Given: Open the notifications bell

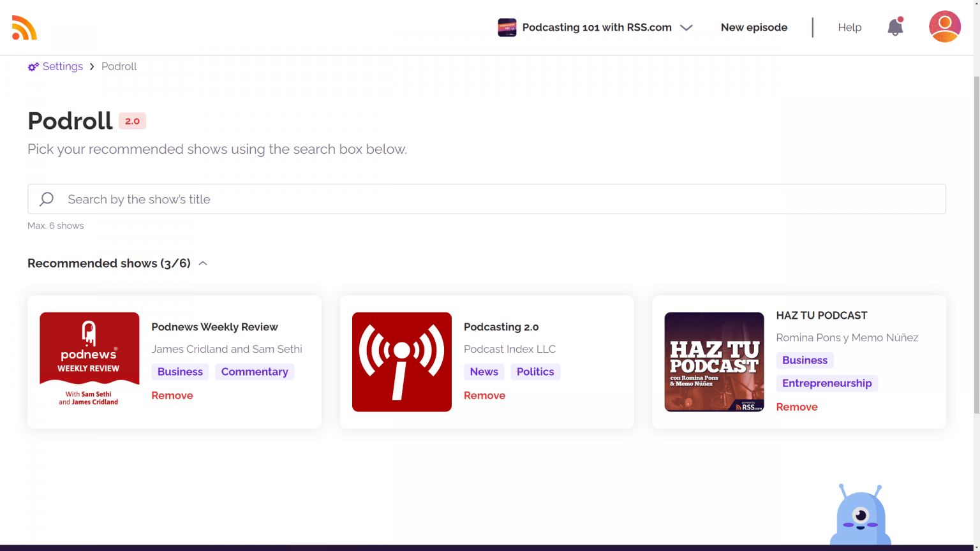Looking at the screenshot, I should pos(895,27).
